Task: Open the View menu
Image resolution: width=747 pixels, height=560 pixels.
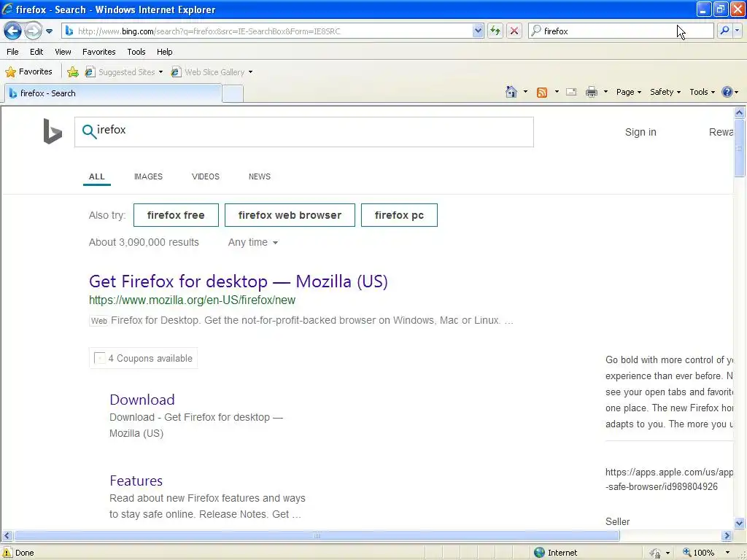Action: point(63,52)
